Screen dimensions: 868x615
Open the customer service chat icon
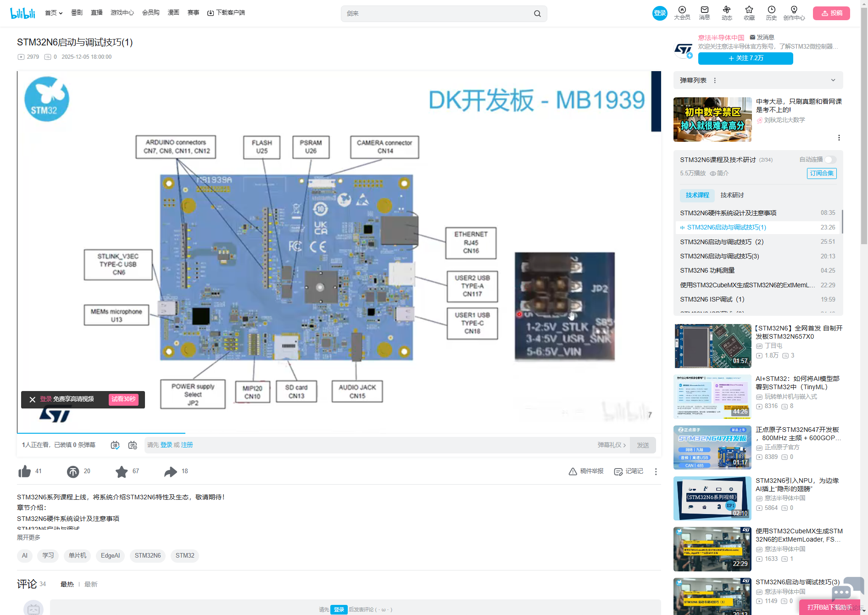(847, 589)
